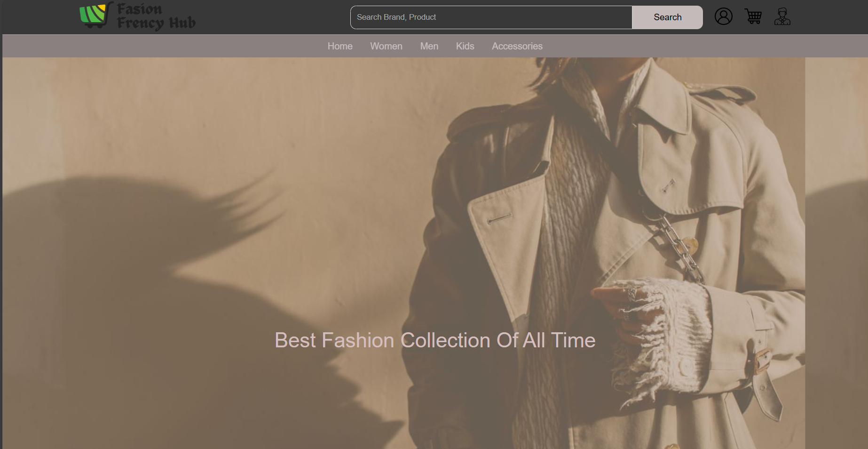This screenshot has width=868, height=449.
Task: Select Accessories in the navigation bar
Action: 517,46
